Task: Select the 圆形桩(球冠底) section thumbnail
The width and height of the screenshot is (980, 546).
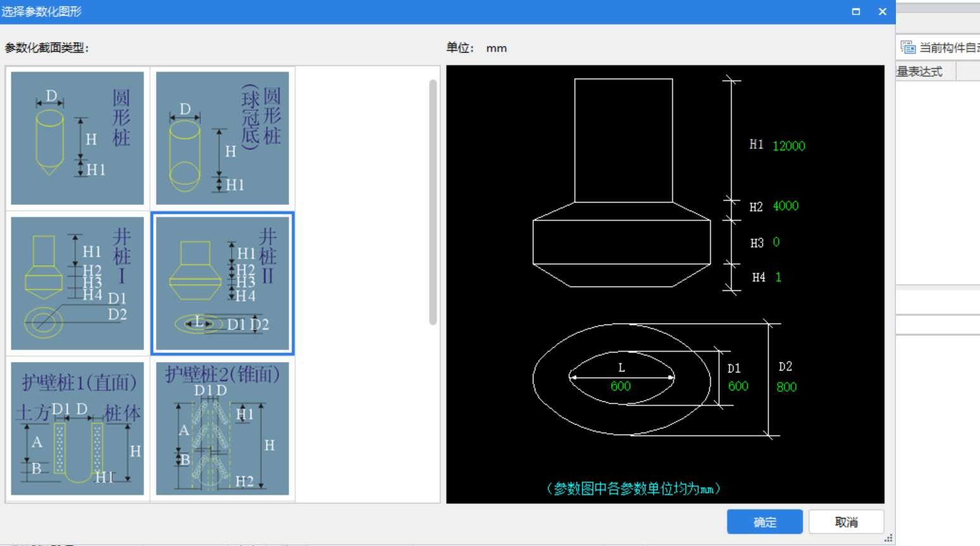Action: click(223, 138)
